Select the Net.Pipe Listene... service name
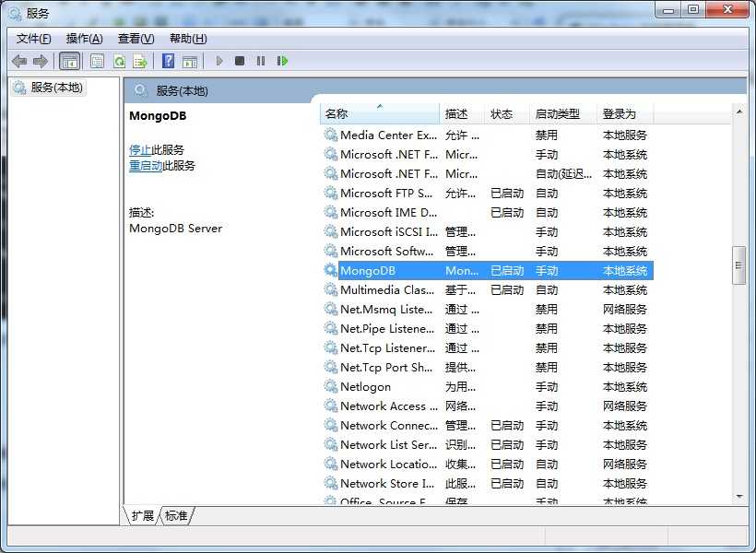Viewport: 756px width, 553px height. click(x=387, y=328)
